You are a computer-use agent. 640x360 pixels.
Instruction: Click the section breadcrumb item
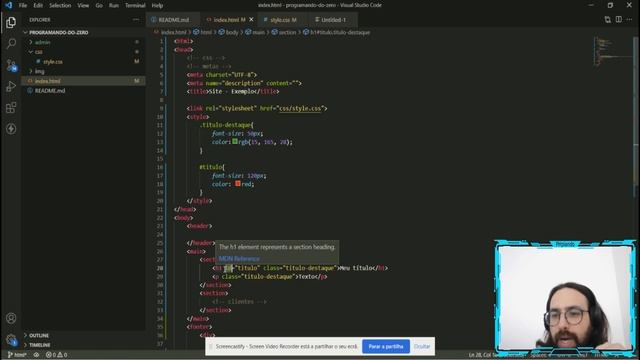[284, 32]
